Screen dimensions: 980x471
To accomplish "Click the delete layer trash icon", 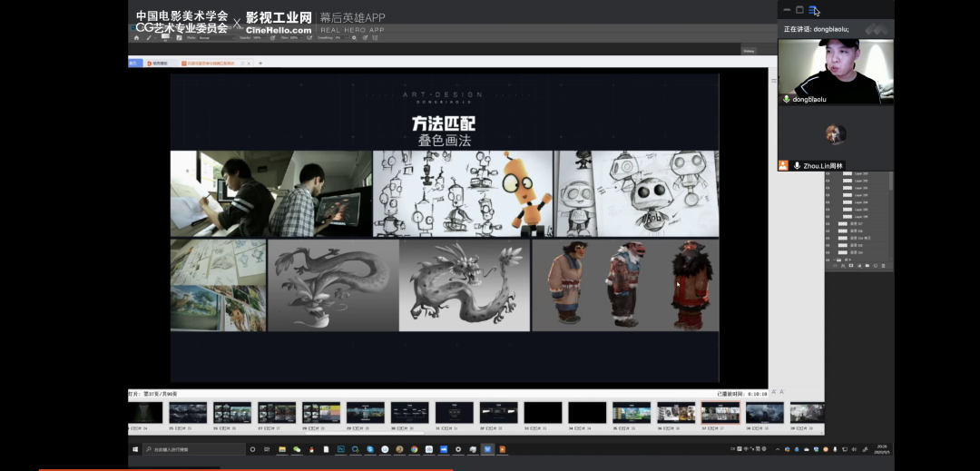I will coord(883,266).
